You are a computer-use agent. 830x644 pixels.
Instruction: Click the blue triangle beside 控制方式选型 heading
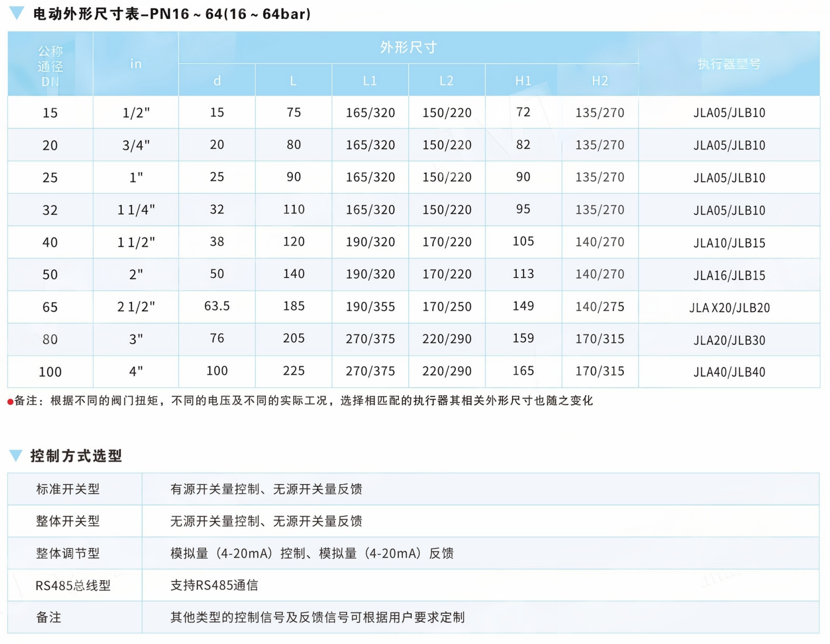pyautogui.click(x=16, y=456)
